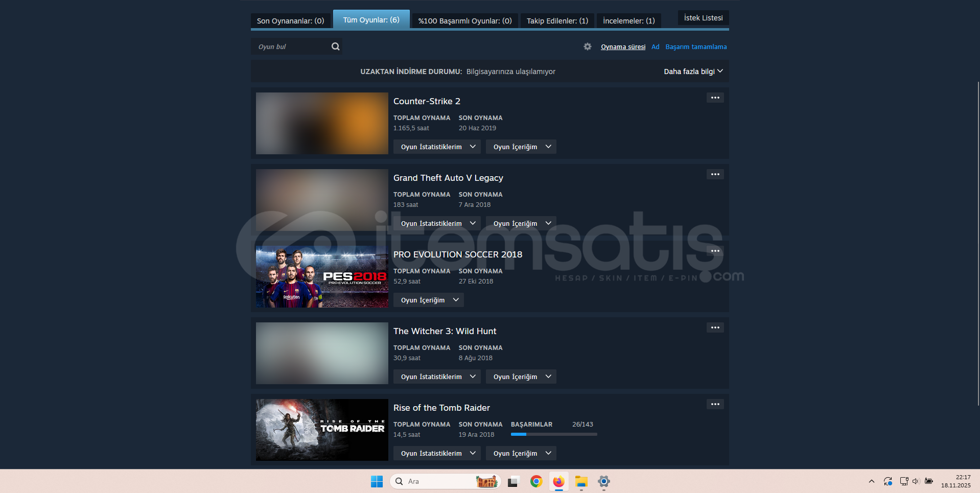This screenshot has height=493, width=980.
Task: Switch to Firefox in the taskbar
Action: [558, 481]
